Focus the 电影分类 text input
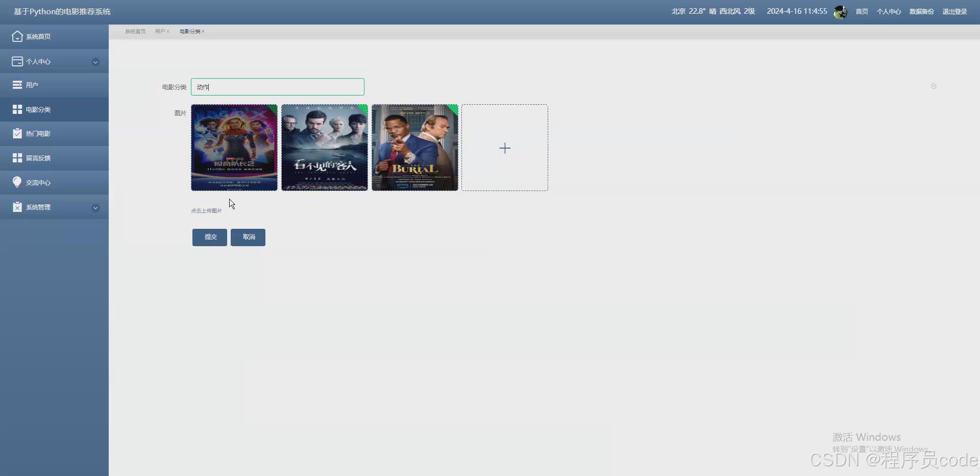Viewport: 980px width, 476px height. click(x=278, y=87)
